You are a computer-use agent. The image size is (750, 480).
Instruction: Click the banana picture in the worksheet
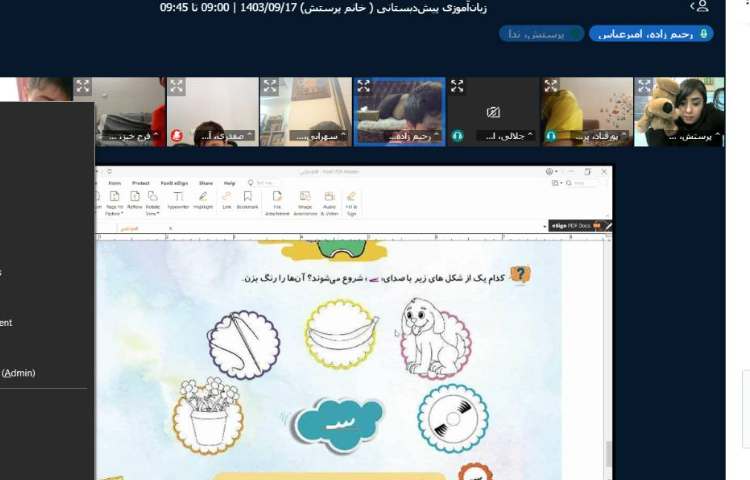(x=342, y=334)
